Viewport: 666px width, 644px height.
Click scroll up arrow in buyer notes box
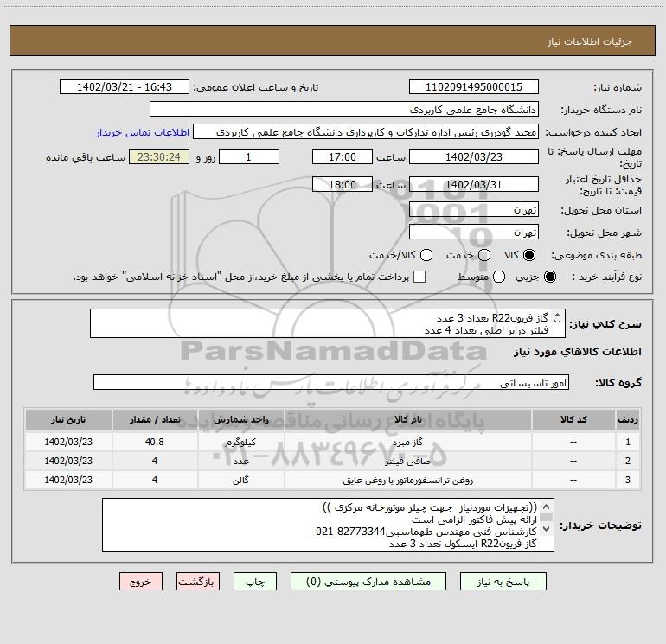547,507
